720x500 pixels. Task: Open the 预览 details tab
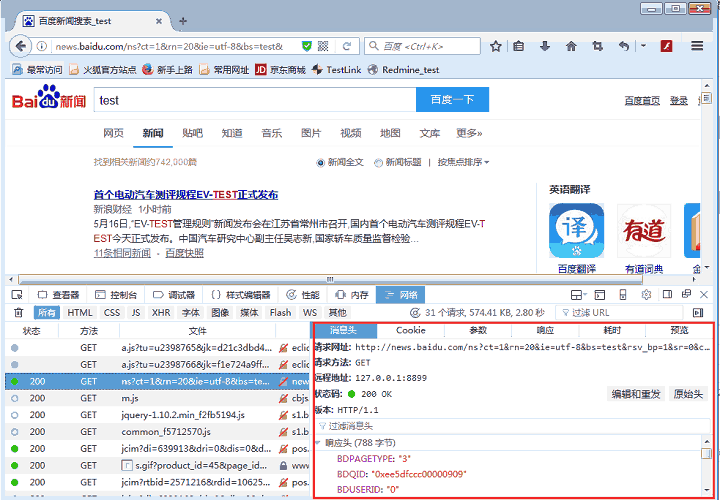679,330
